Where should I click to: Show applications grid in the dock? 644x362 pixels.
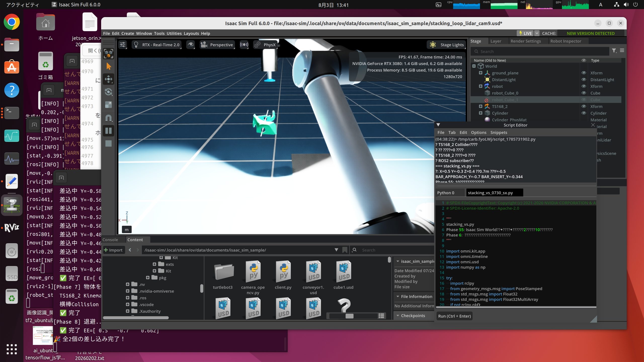tap(12, 349)
